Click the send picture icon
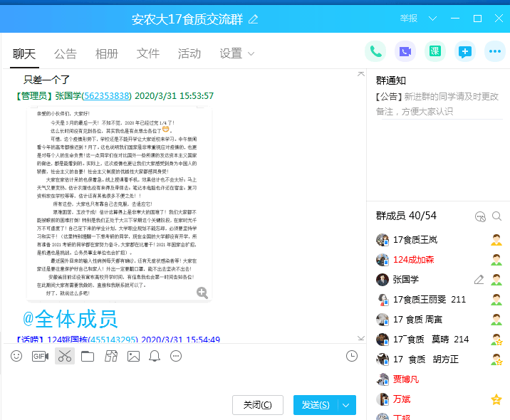The image size is (510, 420). (133, 356)
